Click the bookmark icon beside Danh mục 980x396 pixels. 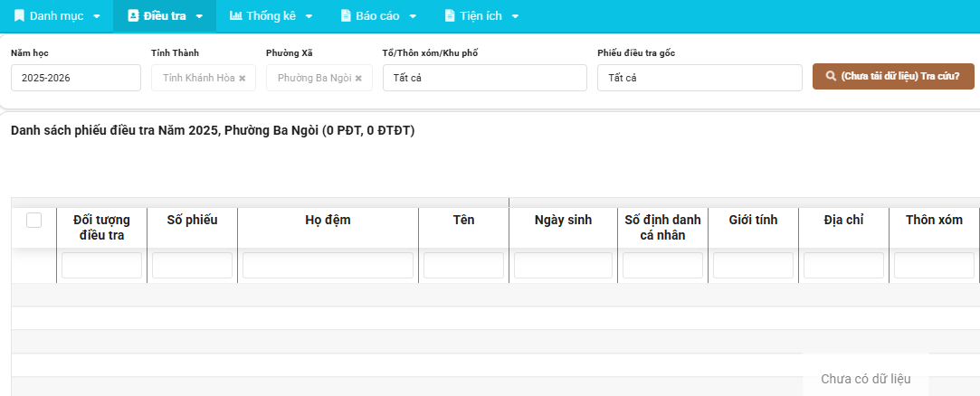click(19, 16)
